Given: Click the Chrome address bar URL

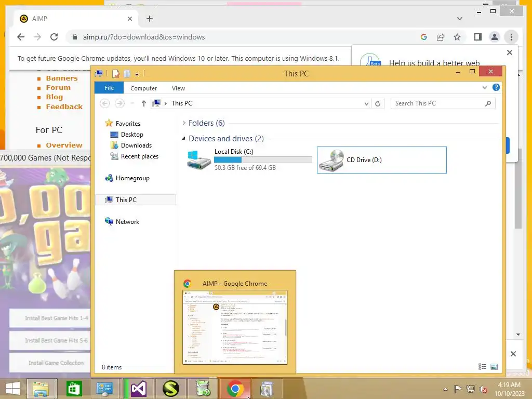Looking at the screenshot, I should (144, 37).
